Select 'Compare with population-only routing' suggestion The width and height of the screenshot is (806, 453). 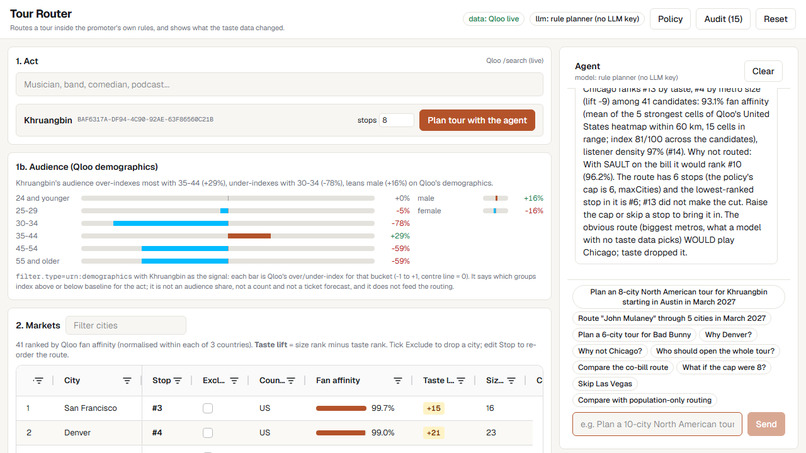[x=644, y=400]
